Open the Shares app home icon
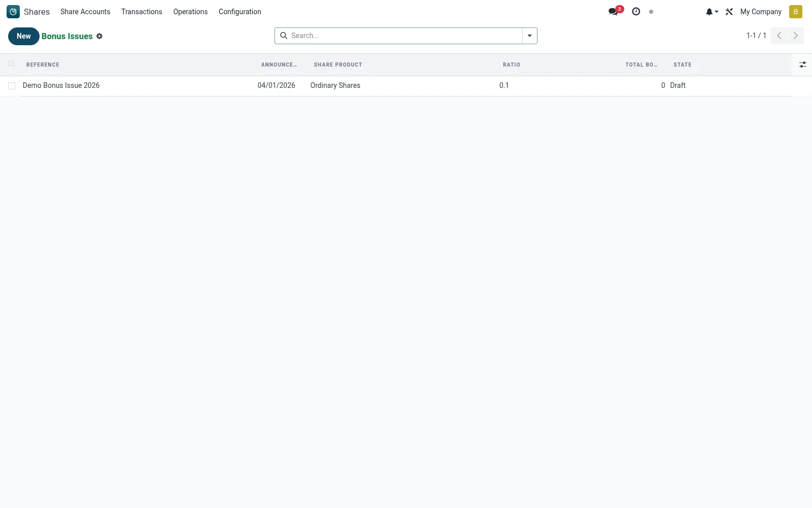 (13, 12)
